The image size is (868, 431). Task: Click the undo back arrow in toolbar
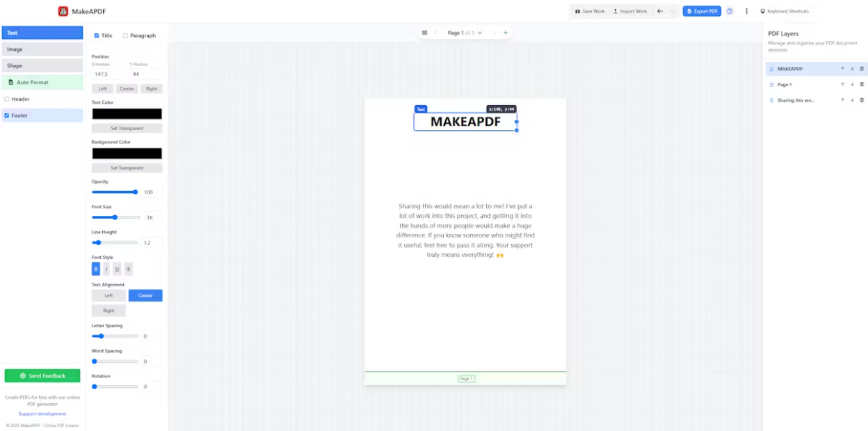click(660, 11)
